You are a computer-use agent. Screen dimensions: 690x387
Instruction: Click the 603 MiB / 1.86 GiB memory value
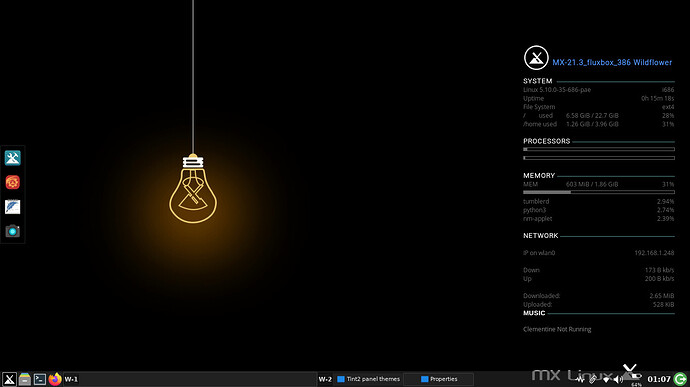tap(592, 184)
